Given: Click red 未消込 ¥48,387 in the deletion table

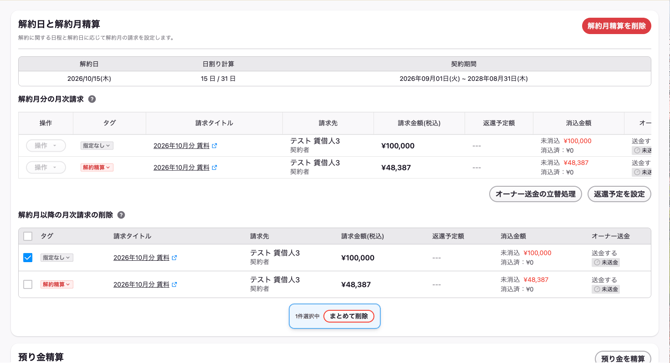Looking at the screenshot, I should (x=536, y=280).
